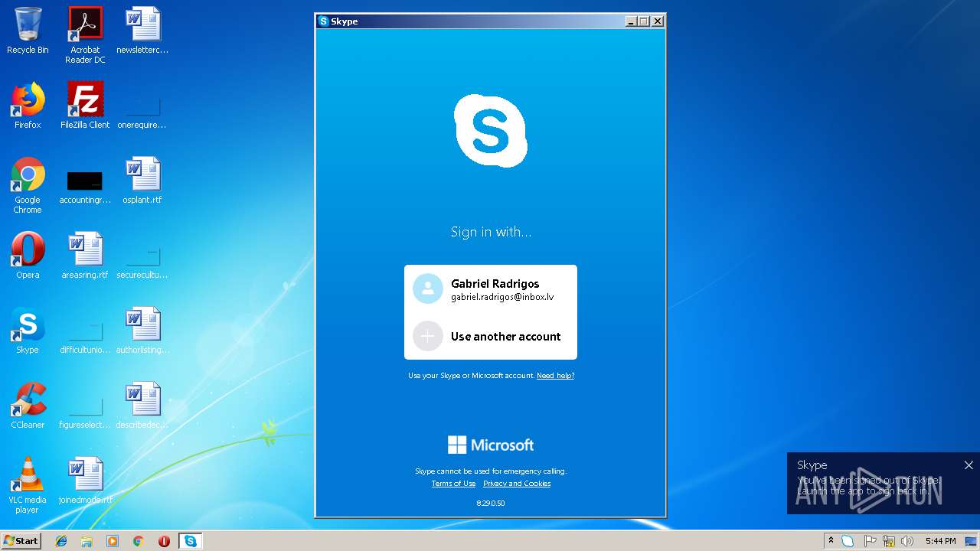Click the network tray icon
This screenshot has width=980, height=551.
pyautogui.click(x=889, y=541)
